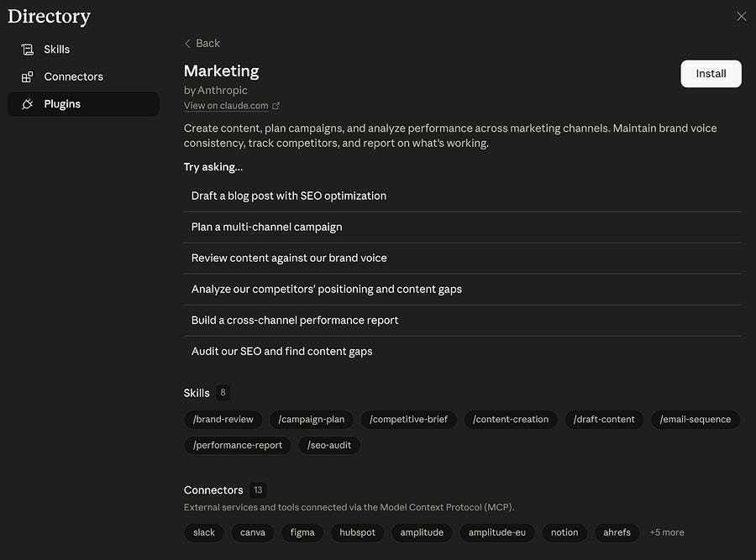Click the hubspot connector chip

[357, 532]
